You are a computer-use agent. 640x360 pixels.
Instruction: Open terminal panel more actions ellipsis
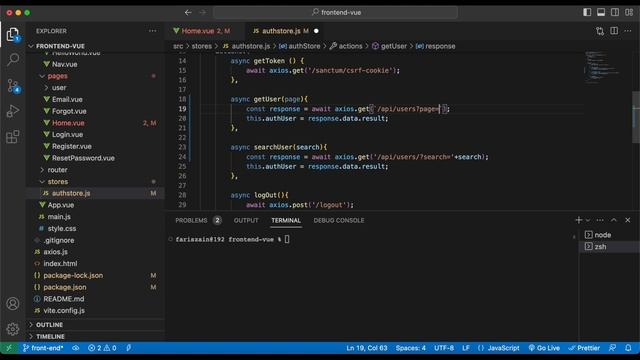(600, 220)
